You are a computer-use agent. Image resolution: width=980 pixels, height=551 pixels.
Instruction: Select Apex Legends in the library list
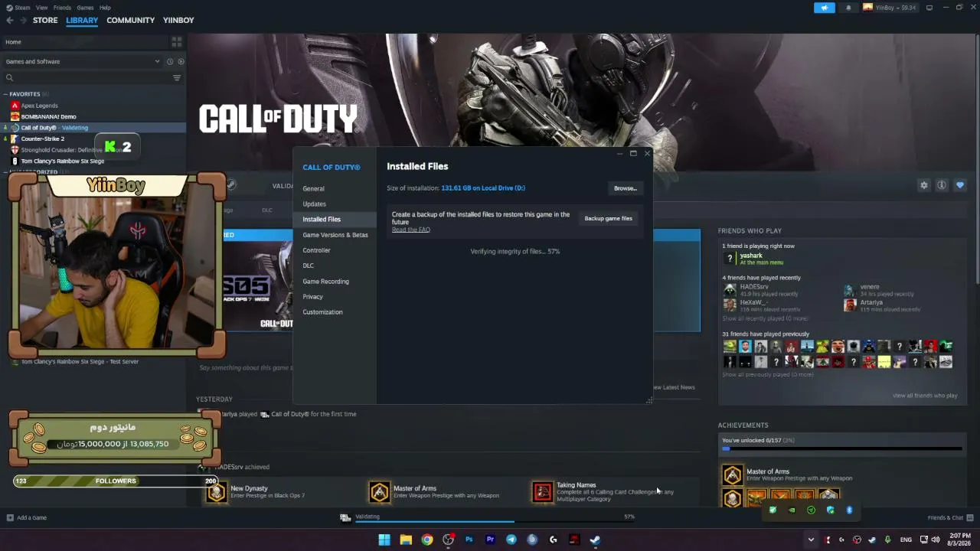[39, 106]
